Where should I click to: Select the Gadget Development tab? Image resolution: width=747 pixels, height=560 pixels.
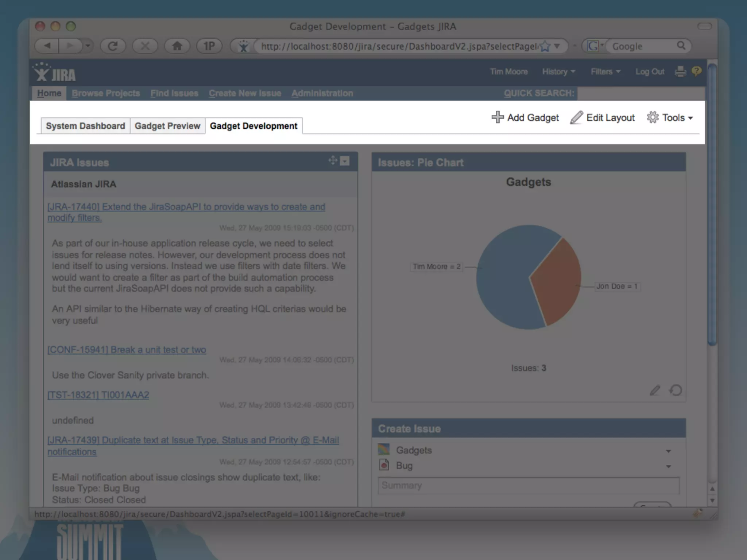click(253, 126)
